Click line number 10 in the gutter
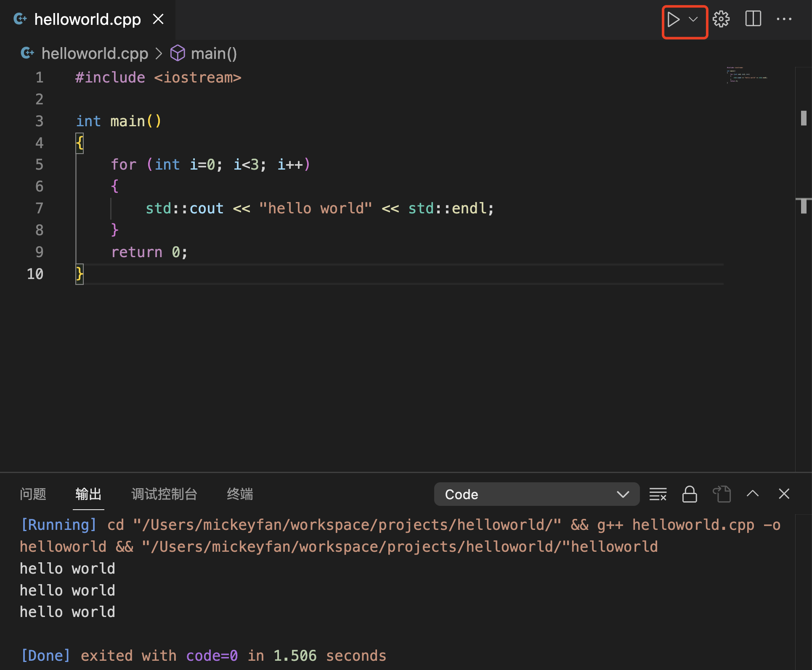Image resolution: width=812 pixels, height=670 pixels. (x=35, y=274)
